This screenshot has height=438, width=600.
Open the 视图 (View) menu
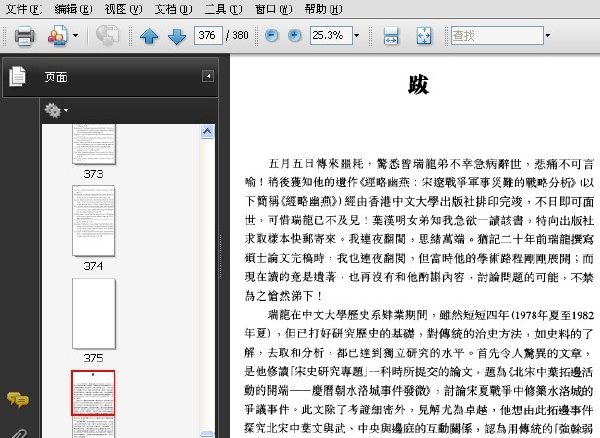point(123,9)
